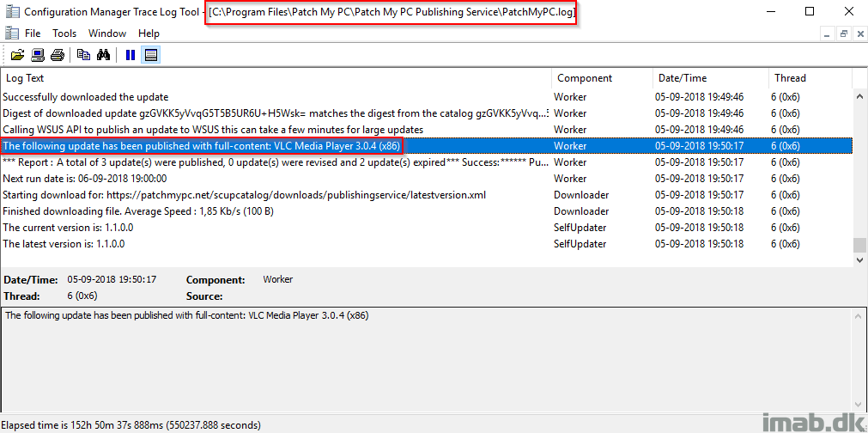Select row 'Successfully downloaded the update'

(426, 97)
